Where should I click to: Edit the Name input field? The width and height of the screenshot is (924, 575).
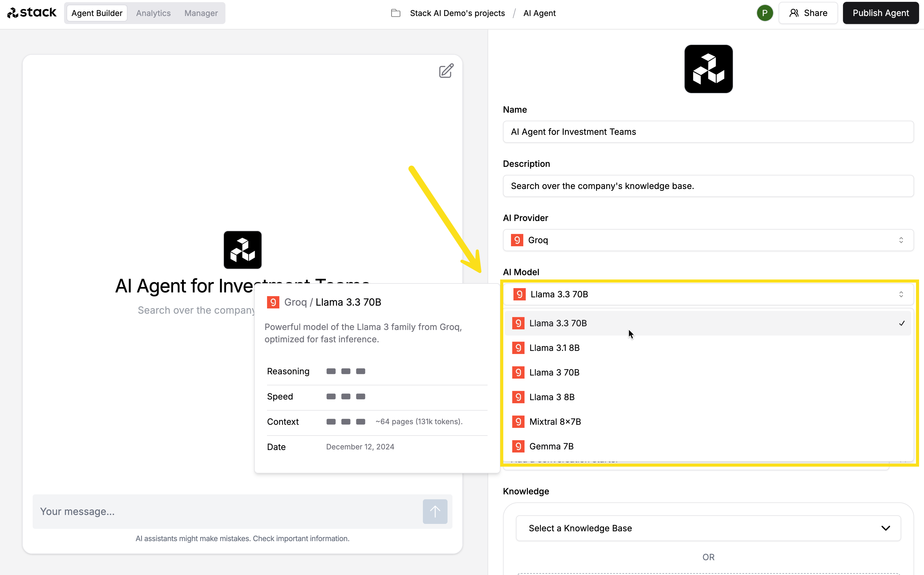[708, 131]
